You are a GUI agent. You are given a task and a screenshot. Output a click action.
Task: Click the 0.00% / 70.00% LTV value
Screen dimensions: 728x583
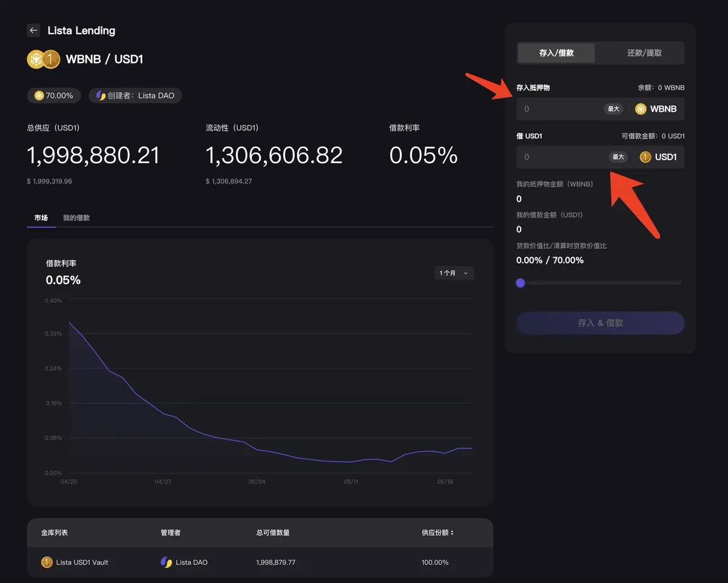point(550,260)
